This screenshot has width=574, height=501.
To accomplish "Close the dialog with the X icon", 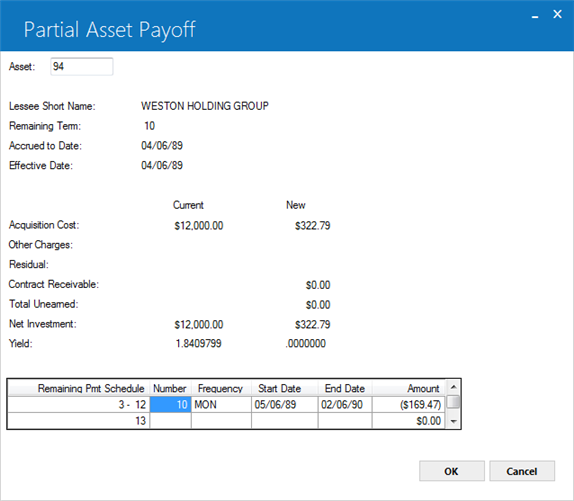I will point(557,14).
